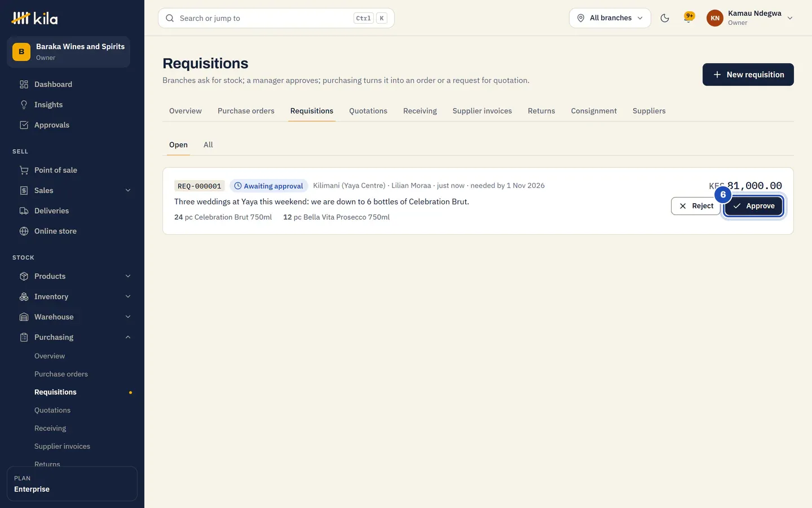Viewport: 812px width, 508px height.
Task: Toggle dark mode moon icon
Action: click(x=665, y=18)
